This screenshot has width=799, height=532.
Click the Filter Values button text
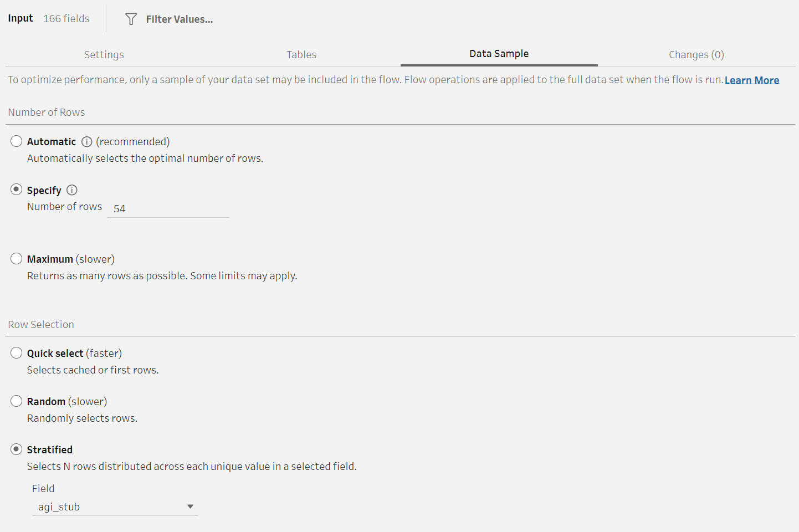click(179, 19)
